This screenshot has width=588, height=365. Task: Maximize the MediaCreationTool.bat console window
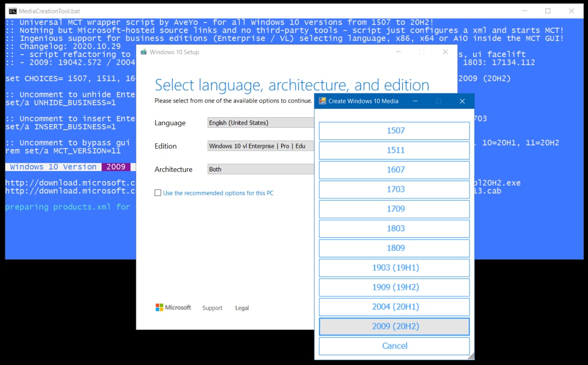548,11
